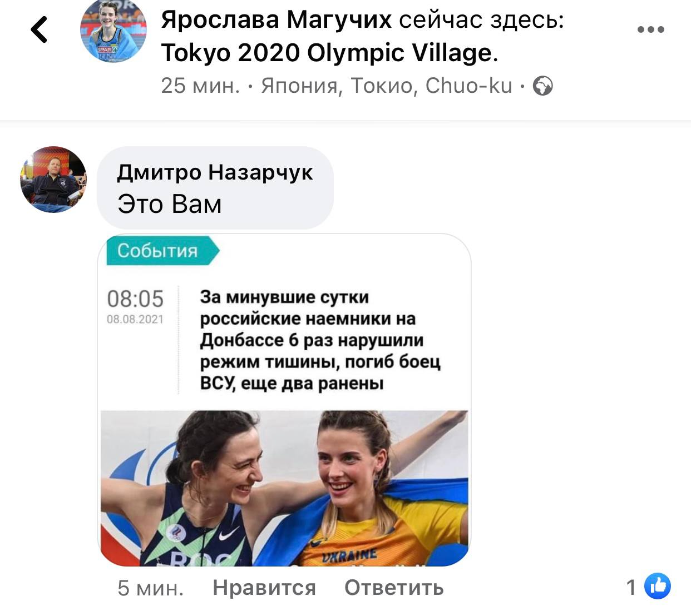Open the blue like reaction icon
Viewport: 691px width, 616px height.
658,586
